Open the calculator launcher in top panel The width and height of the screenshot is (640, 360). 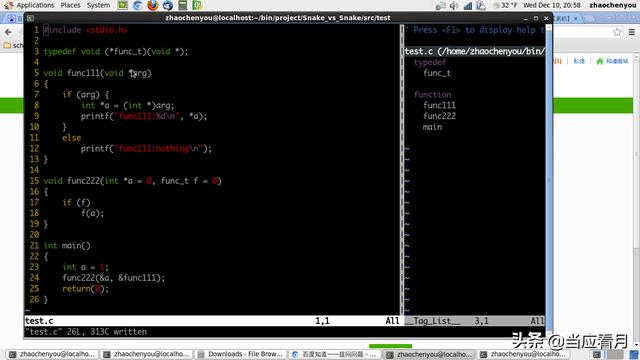[x=182, y=5]
